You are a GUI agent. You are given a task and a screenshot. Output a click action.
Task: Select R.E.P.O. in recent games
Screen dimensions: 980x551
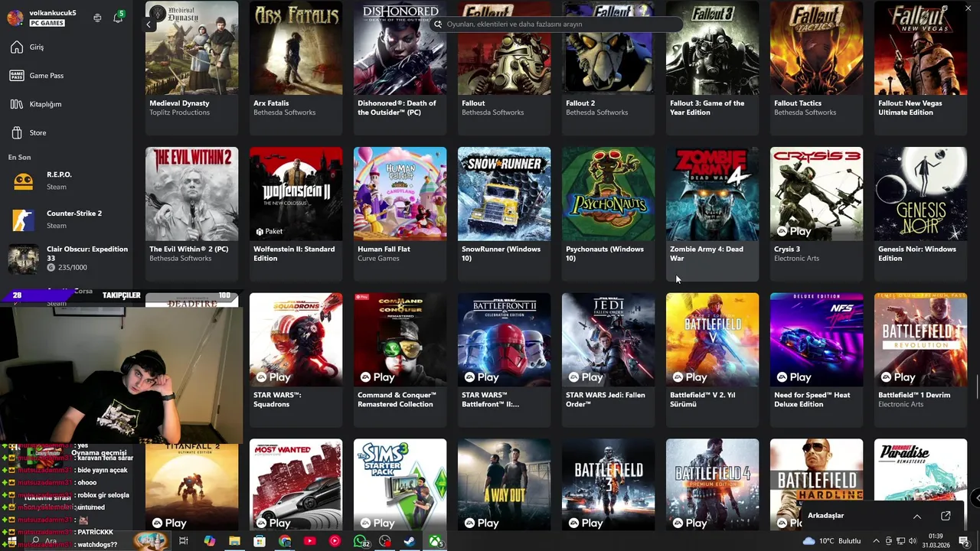tap(67, 181)
